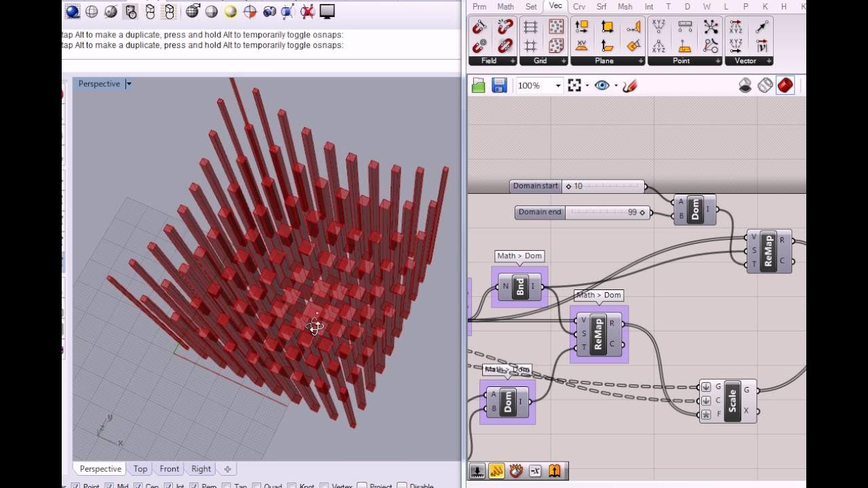868x488 pixels.
Task: Click Rhino shaded blue sphere icon
Action: point(73,11)
